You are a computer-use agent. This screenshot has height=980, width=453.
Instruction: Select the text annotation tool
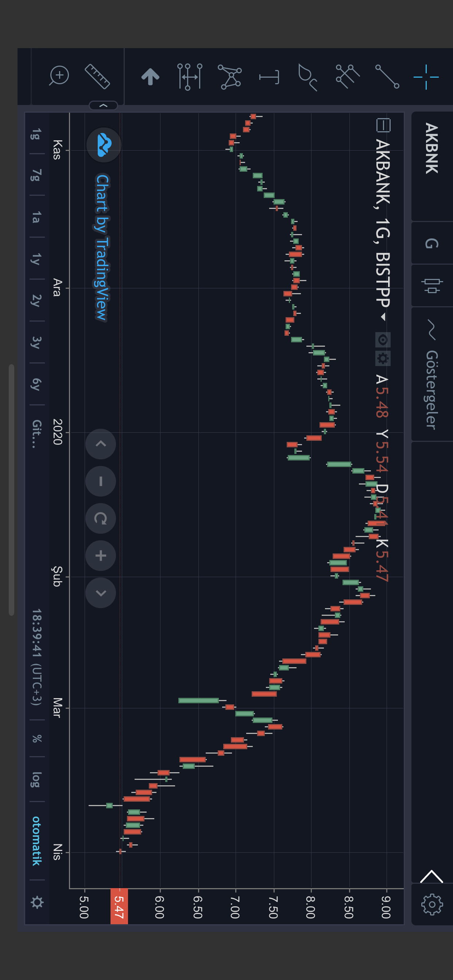(x=269, y=77)
